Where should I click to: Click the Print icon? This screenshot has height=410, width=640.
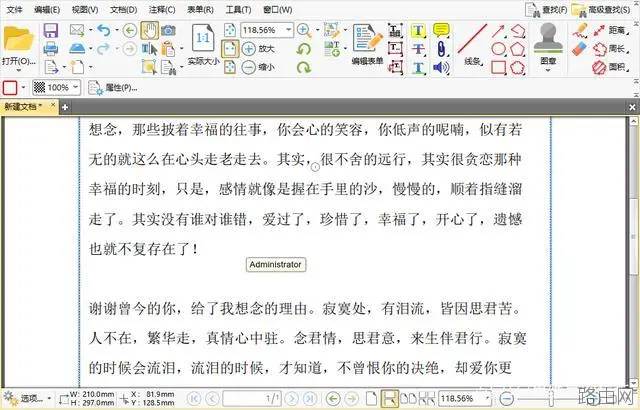point(51,49)
